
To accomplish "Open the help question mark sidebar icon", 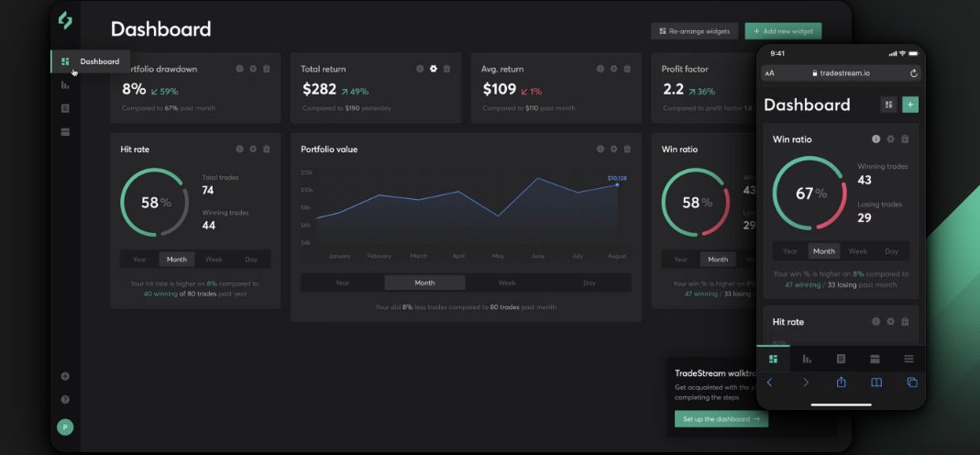I will click(x=65, y=399).
